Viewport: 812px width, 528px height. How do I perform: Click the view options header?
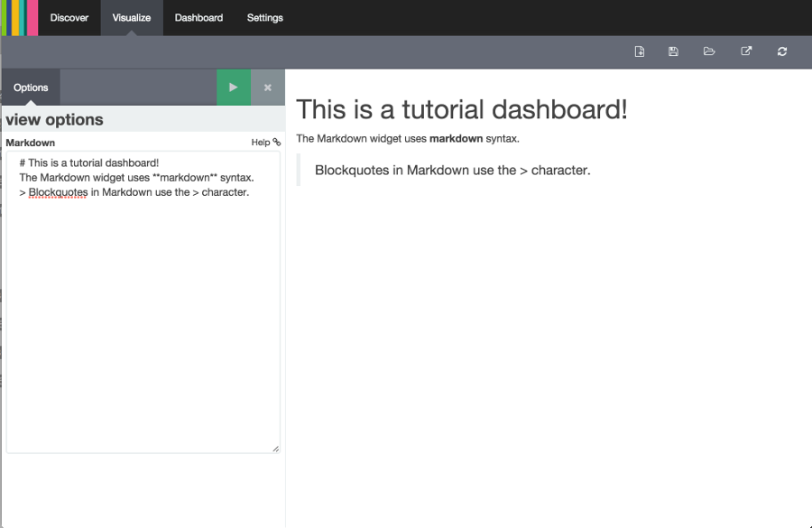(54, 119)
